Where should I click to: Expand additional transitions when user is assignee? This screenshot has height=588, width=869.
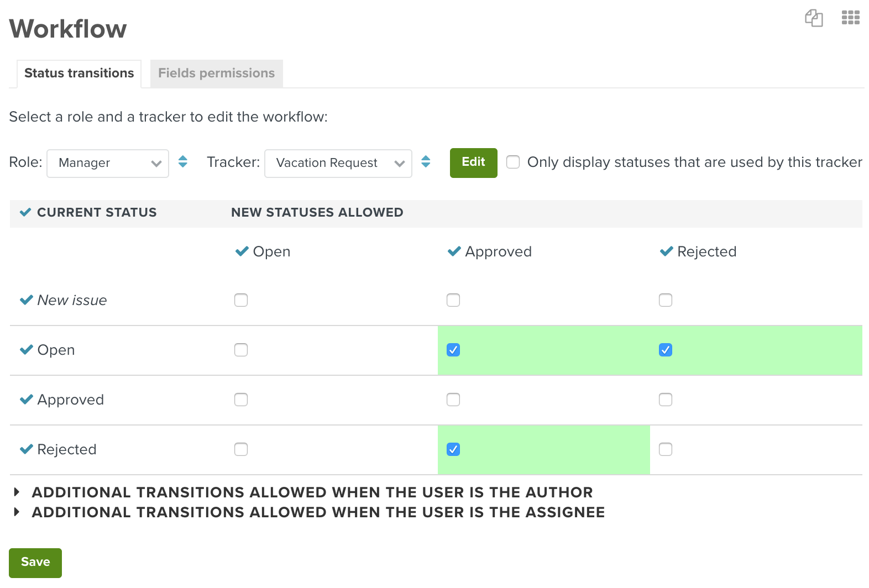coord(310,512)
